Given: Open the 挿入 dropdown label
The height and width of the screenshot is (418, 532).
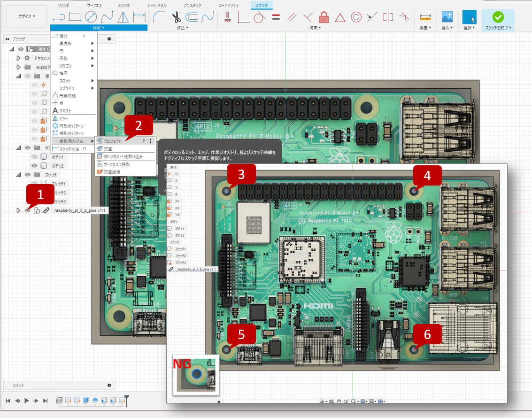Looking at the screenshot, I should pos(447,28).
